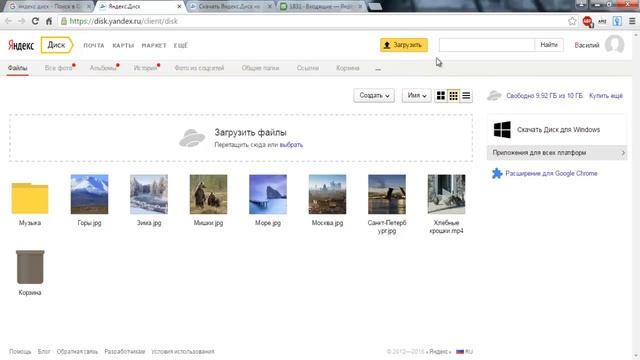Click the Найти search button
Screen dimensions: 640x360
point(549,45)
